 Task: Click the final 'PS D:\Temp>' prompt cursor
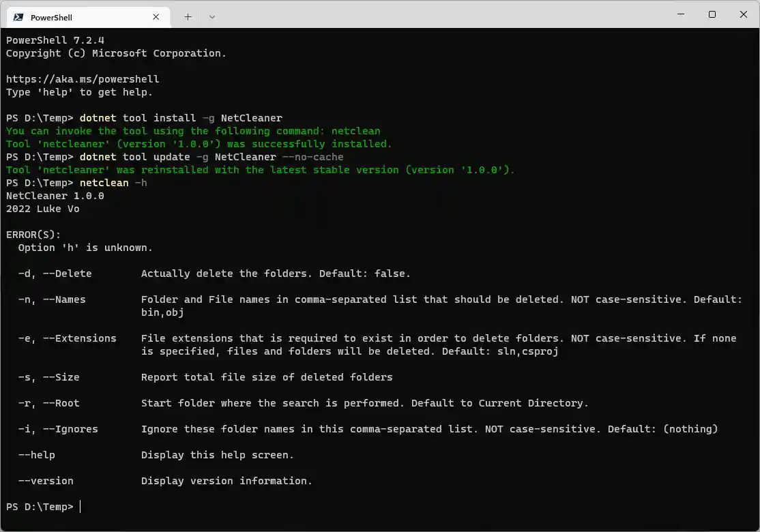(x=81, y=507)
